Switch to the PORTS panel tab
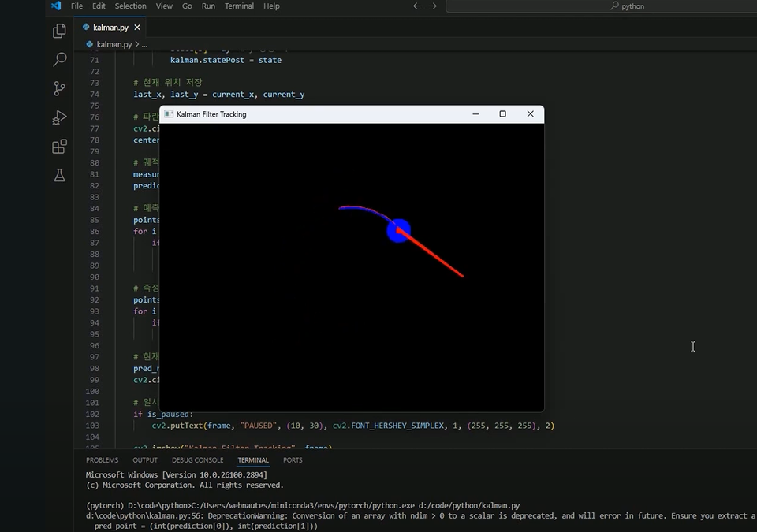 coord(293,460)
